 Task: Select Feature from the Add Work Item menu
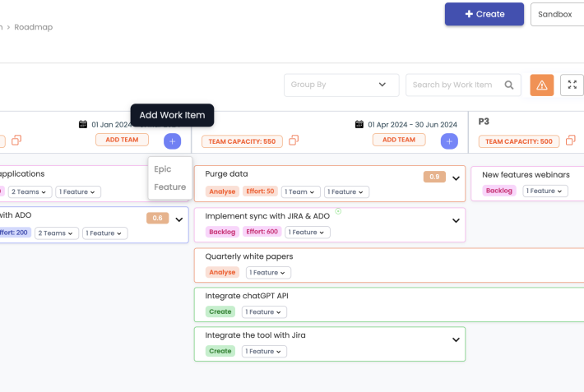tap(169, 187)
